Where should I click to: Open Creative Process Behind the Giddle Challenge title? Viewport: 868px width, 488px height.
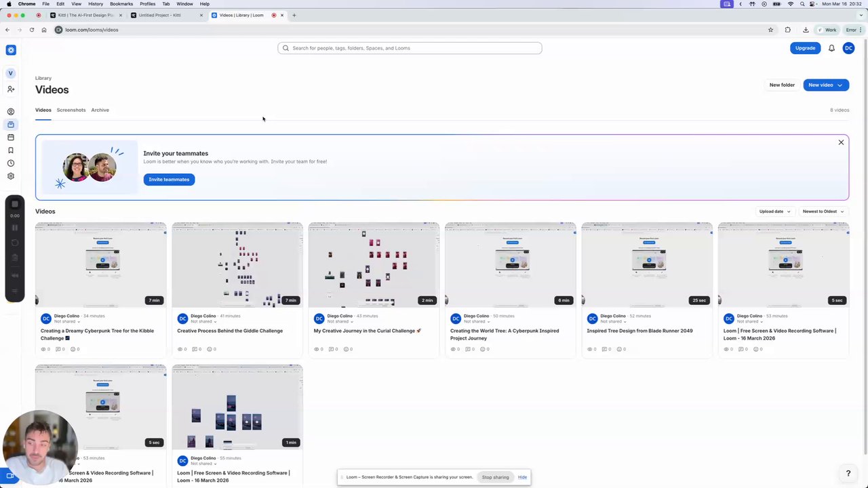pyautogui.click(x=230, y=331)
